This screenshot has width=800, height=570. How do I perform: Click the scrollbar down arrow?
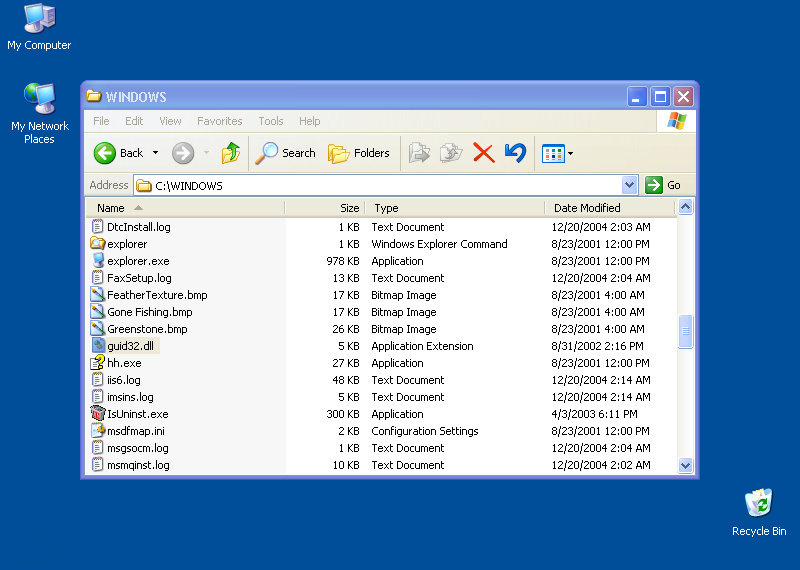pos(685,465)
